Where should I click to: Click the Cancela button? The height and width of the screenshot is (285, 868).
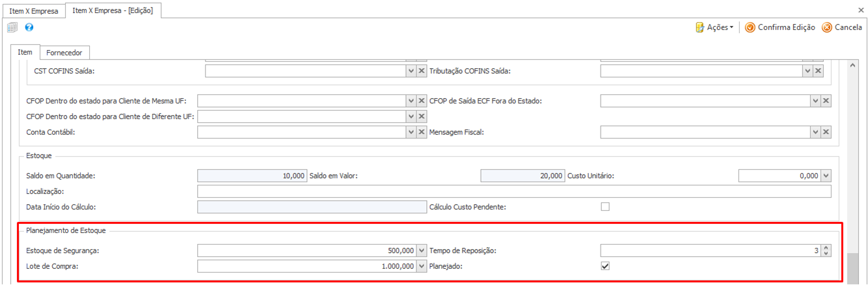coord(842,27)
